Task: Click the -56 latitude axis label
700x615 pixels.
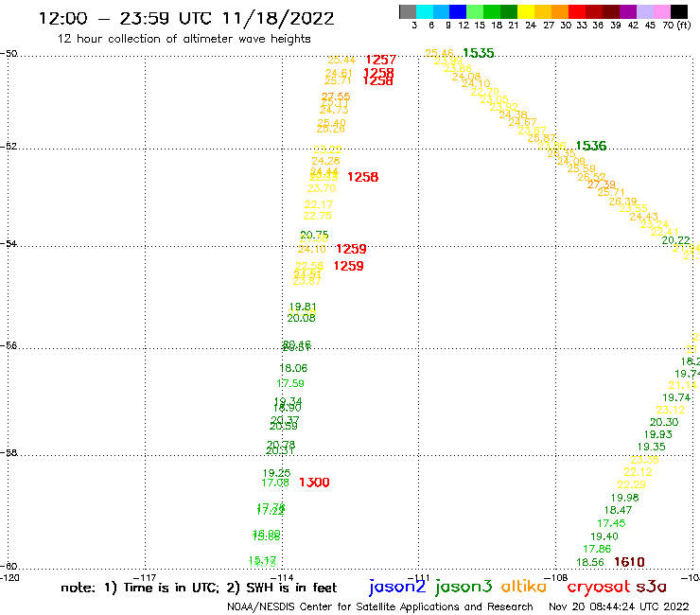Action: pyautogui.click(x=9, y=345)
